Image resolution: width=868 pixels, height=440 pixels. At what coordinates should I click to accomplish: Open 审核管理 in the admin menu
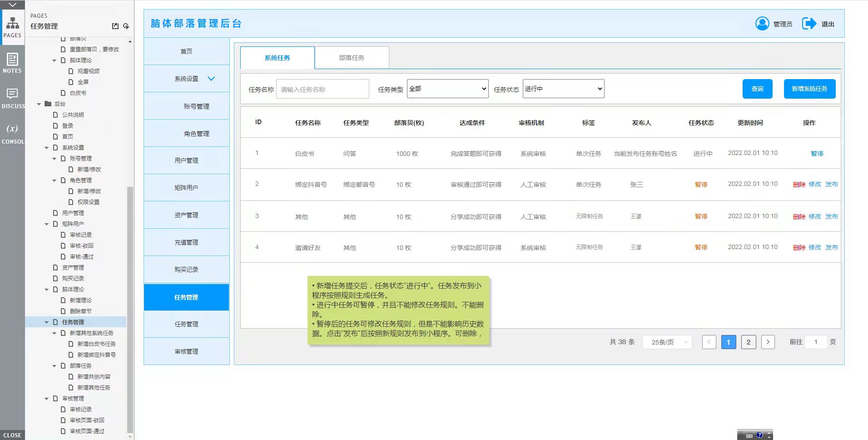click(186, 351)
